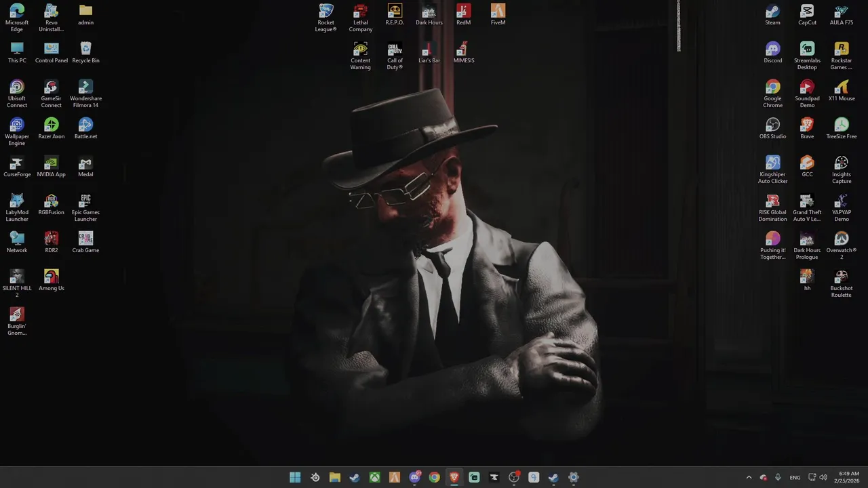The image size is (868, 488).
Task: Select the NVIDIA App shortcut
Action: pyautogui.click(x=52, y=166)
